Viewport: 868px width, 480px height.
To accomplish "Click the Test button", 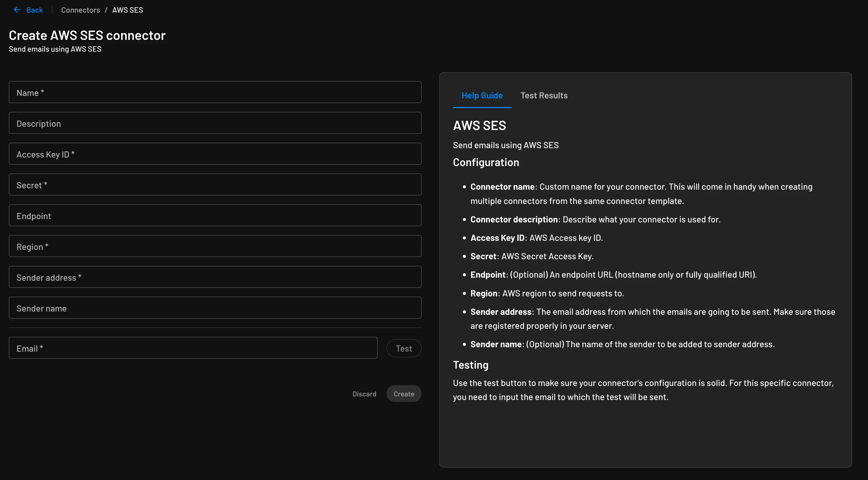I will (404, 348).
